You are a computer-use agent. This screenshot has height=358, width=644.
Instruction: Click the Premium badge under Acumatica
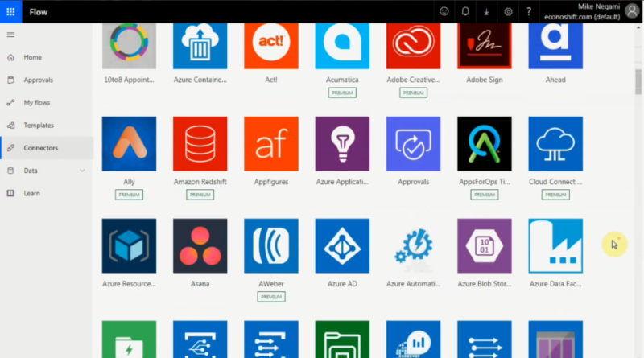[342, 93]
